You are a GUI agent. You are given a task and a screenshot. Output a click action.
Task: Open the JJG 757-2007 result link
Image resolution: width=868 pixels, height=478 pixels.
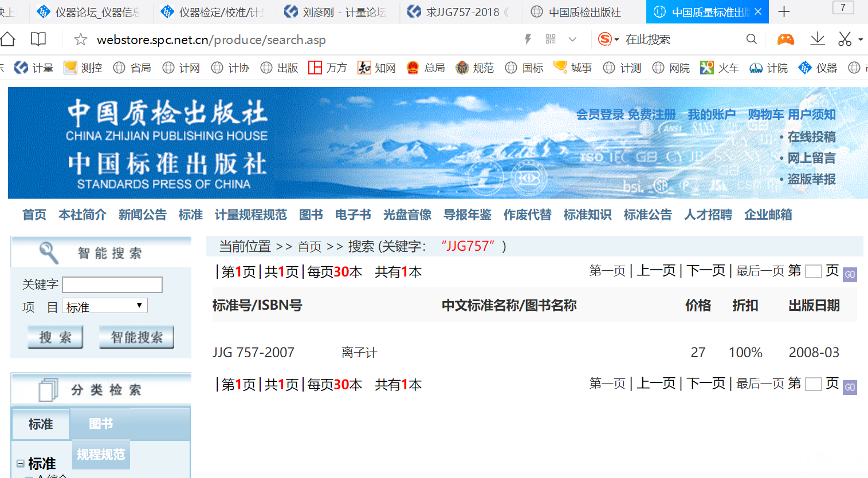point(253,353)
